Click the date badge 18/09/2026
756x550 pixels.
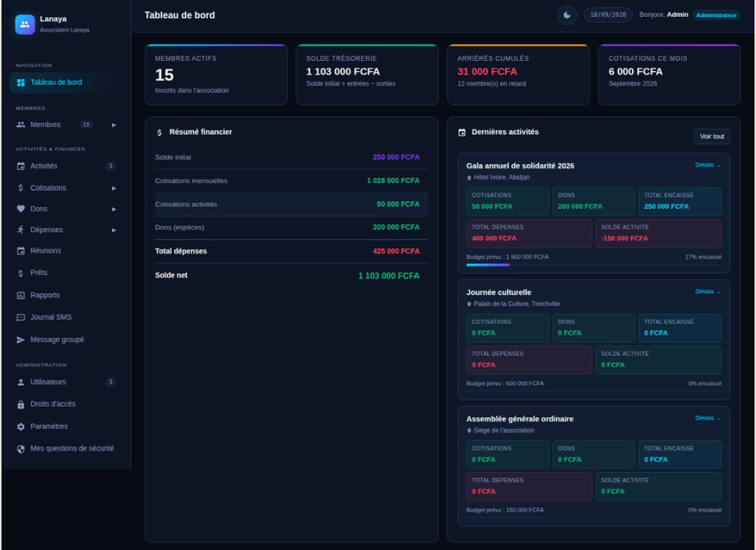pos(608,15)
